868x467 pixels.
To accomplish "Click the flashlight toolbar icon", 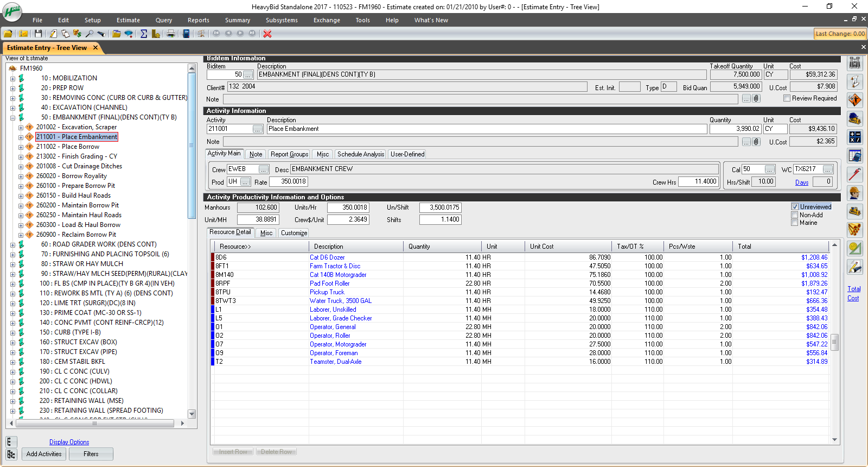I will [x=101, y=34].
